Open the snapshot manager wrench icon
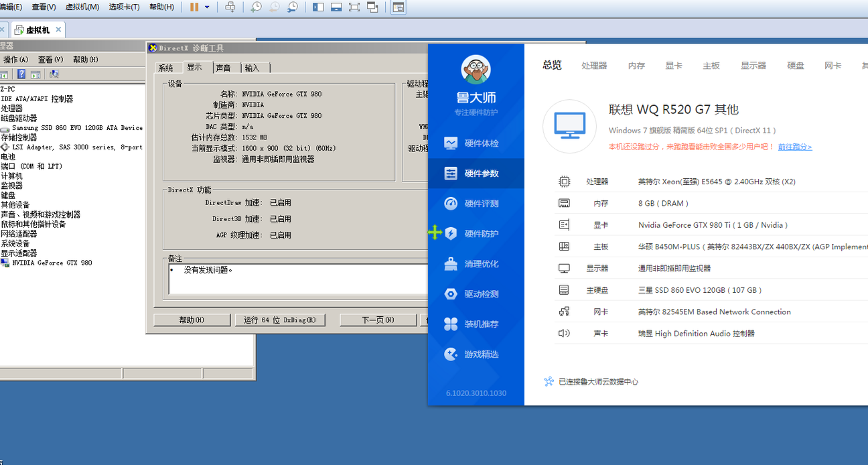 click(293, 7)
